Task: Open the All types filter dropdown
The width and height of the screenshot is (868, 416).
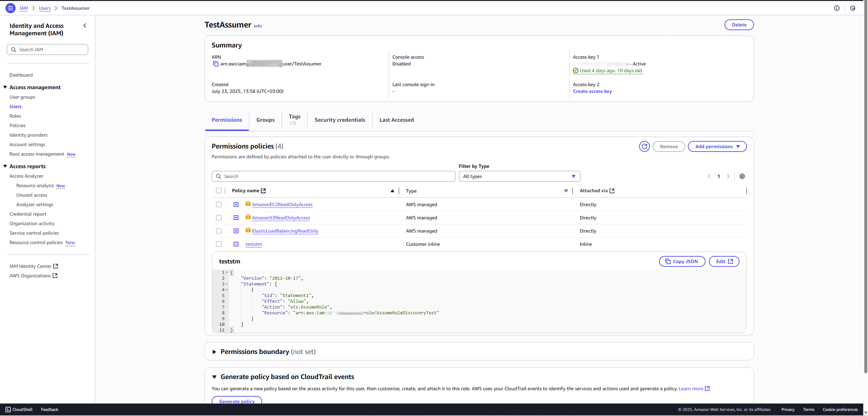Action: click(x=519, y=176)
